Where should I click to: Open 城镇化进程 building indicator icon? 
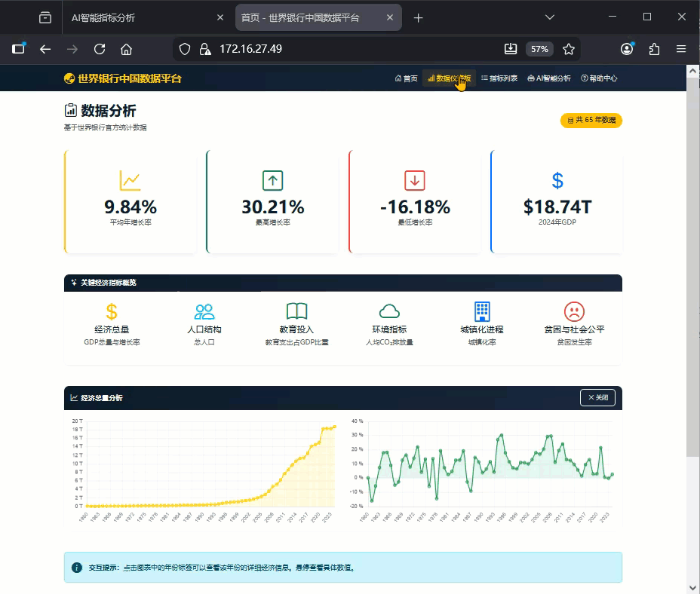[x=482, y=311]
